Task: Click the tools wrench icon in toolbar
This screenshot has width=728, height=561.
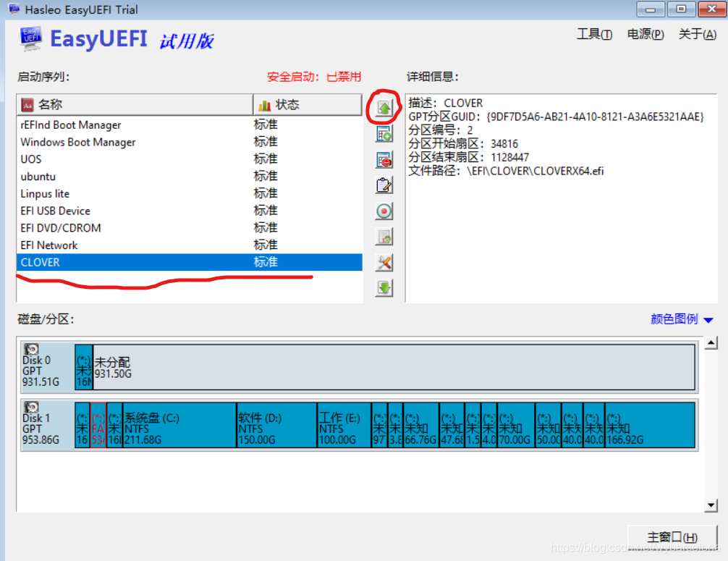Action: 384,263
